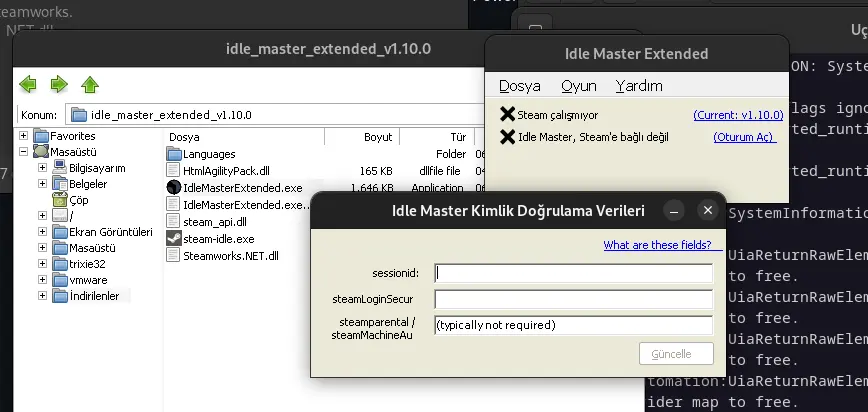This screenshot has height=412, width=868.
Task: Click the Folder type cell for Languages
Action: click(x=451, y=154)
